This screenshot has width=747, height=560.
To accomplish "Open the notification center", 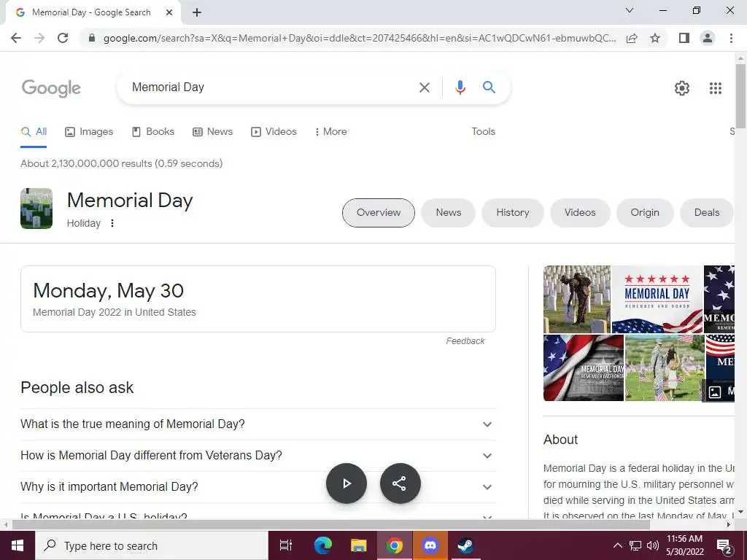I will pyautogui.click(x=724, y=547).
